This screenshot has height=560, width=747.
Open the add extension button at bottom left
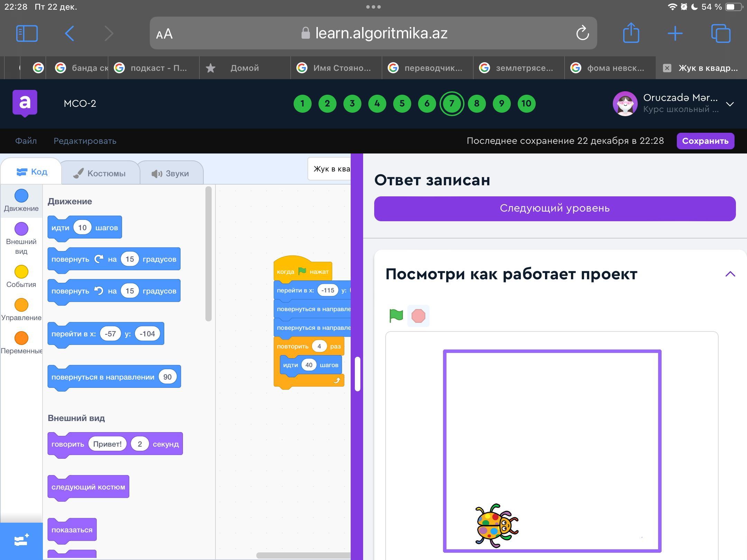coord(21,541)
